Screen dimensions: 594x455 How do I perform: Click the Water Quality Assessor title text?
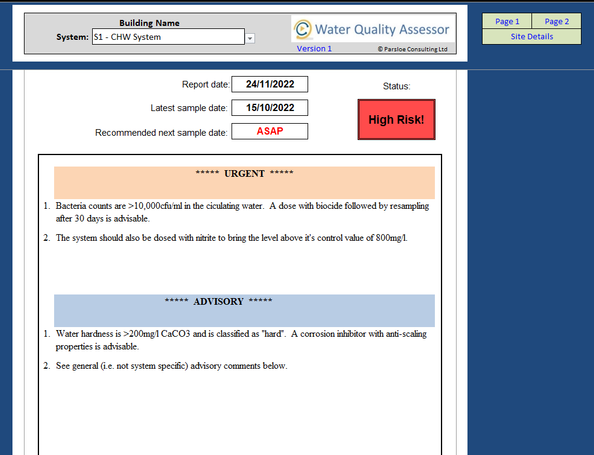(382, 29)
